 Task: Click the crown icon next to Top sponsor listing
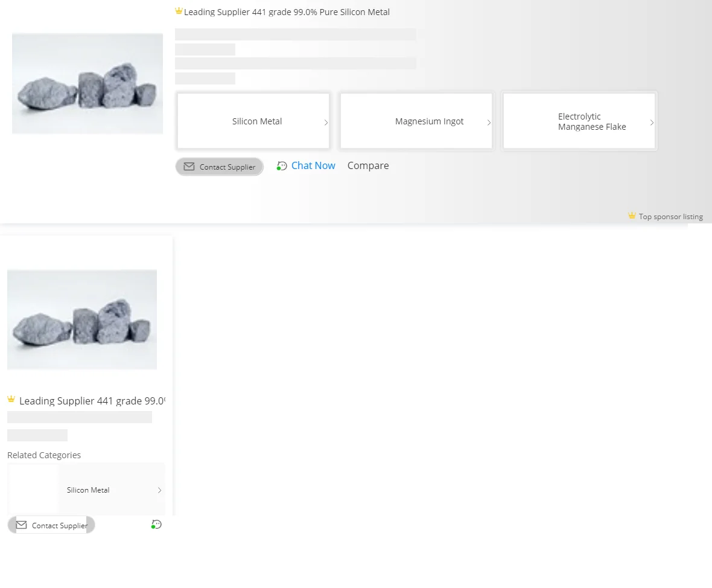(632, 216)
